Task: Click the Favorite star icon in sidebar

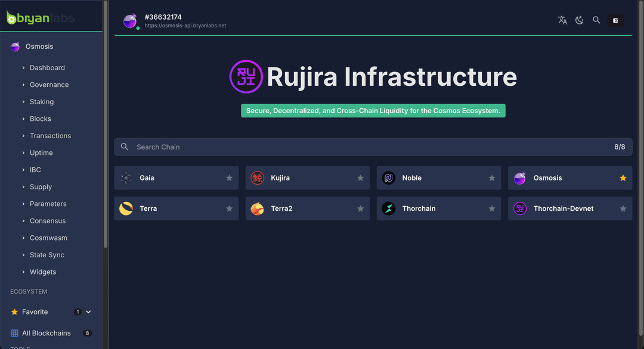Action: pos(14,311)
